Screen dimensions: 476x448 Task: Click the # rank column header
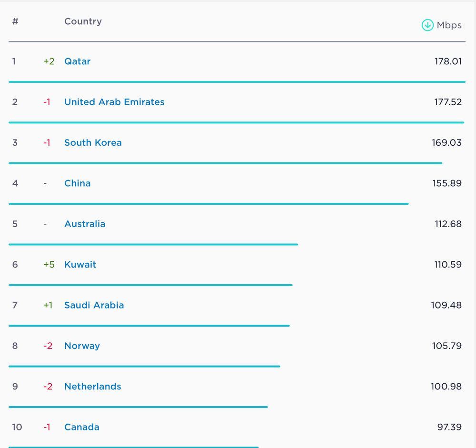[x=15, y=21]
